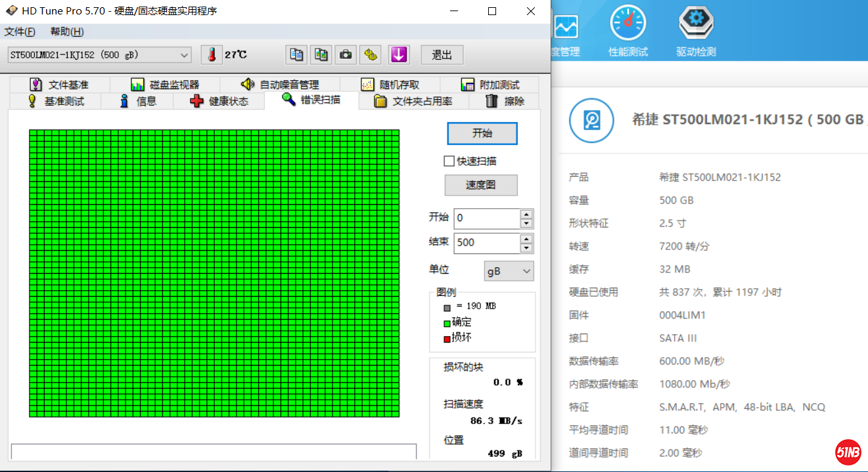Click the 速度图 button
The width and height of the screenshot is (868, 472).
pyautogui.click(x=481, y=185)
